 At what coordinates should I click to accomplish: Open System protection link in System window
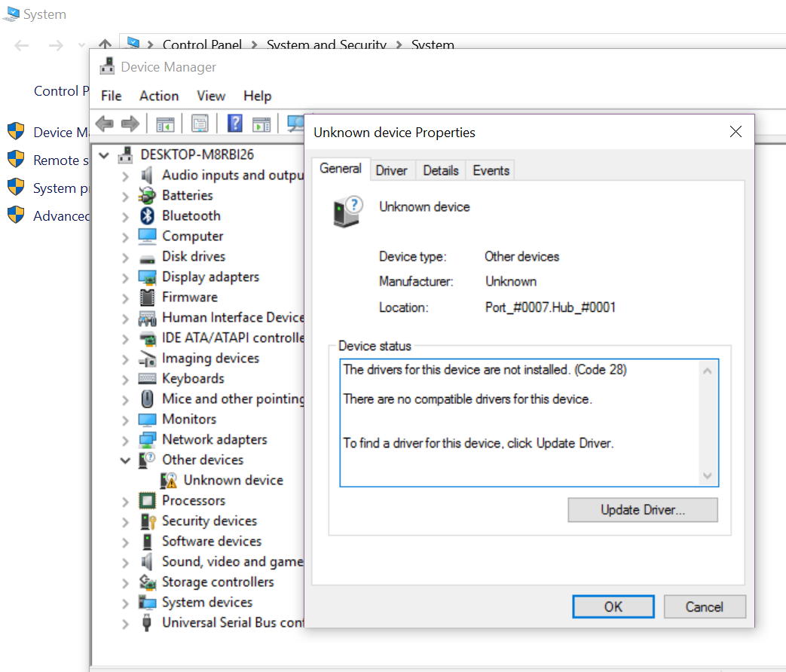[x=60, y=188]
